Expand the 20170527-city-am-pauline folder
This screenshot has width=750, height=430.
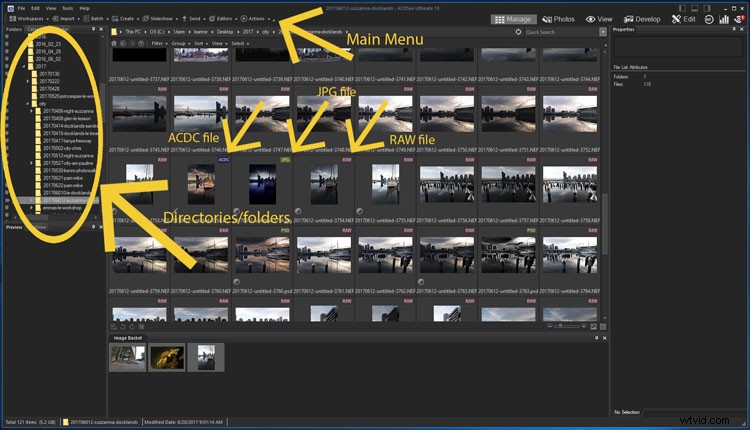[31, 163]
